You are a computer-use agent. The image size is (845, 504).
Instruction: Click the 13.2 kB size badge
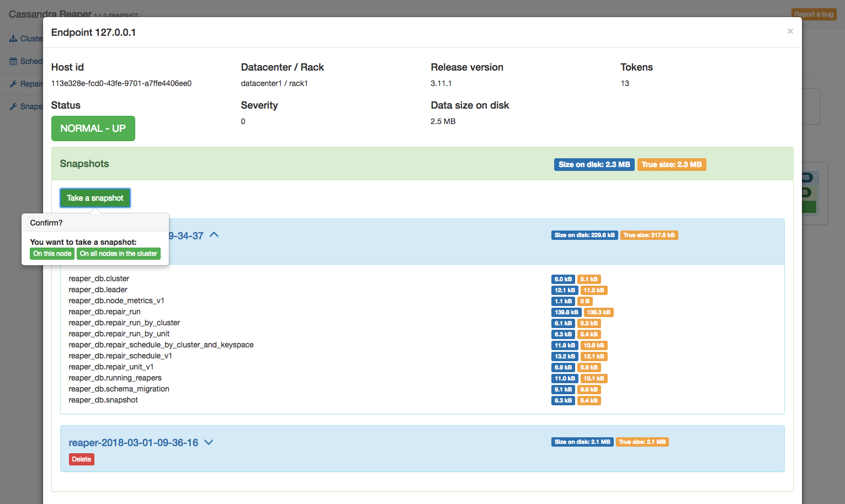tap(565, 356)
